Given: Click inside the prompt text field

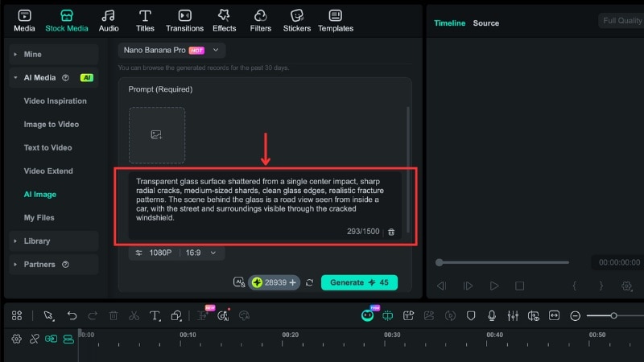Looking at the screenshot, I should (x=265, y=205).
